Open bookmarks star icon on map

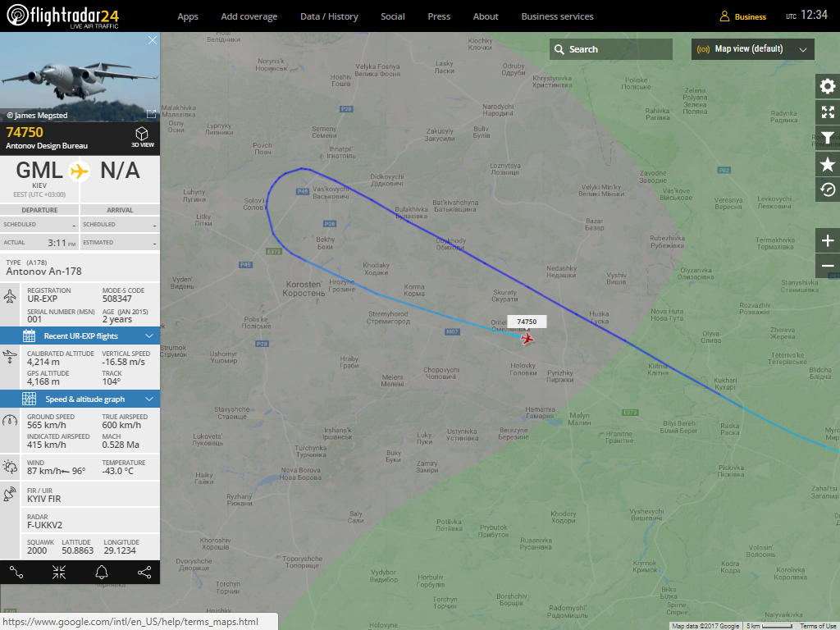[x=827, y=164]
